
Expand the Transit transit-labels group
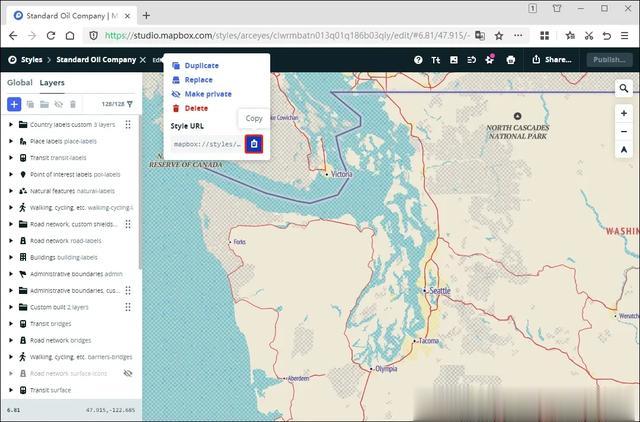point(11,158)
